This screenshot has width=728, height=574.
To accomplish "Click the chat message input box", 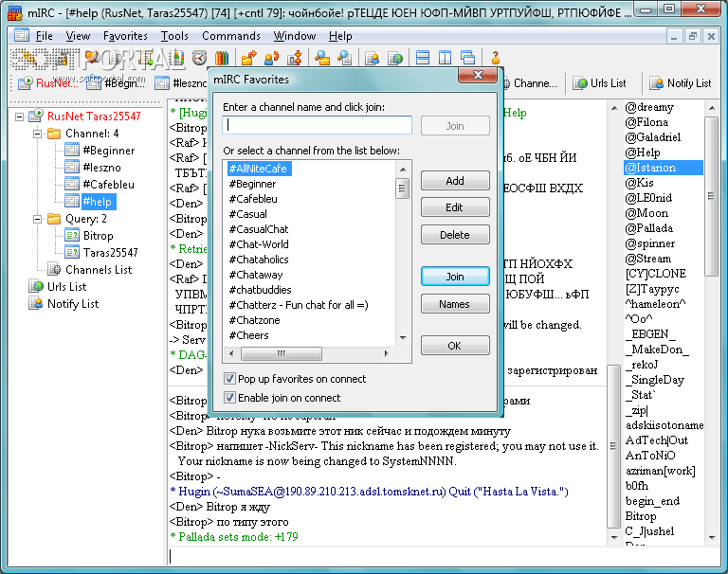I will [444, 556].
